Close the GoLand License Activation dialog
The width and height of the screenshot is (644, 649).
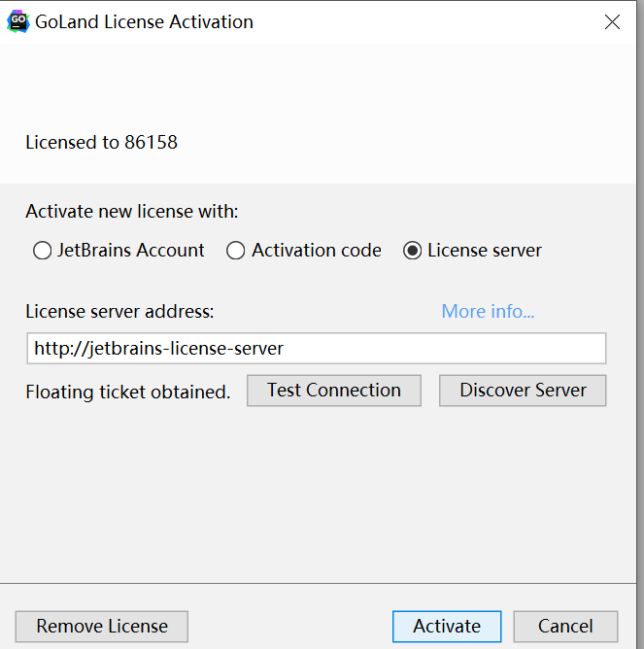click(x=612, y=22)
